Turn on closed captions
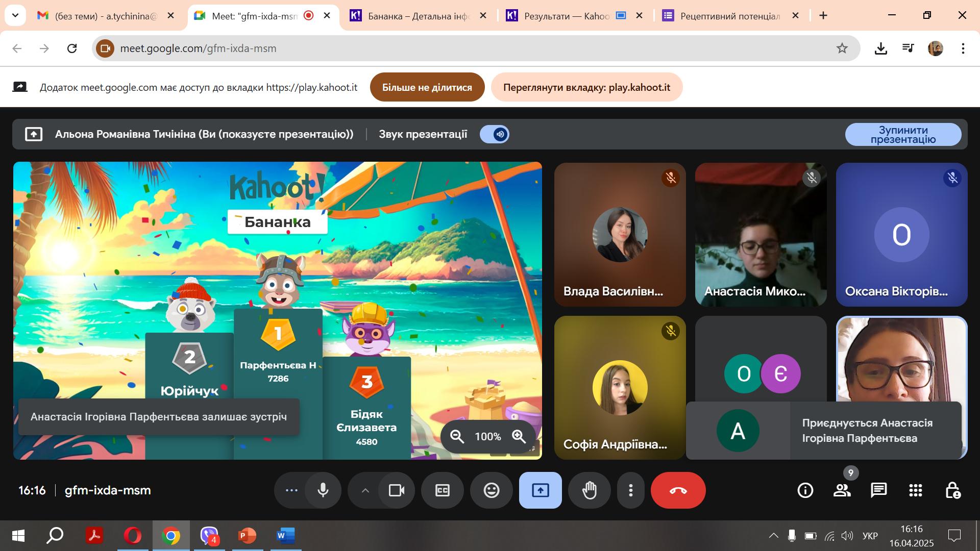The image size is (980, 551). [x=443, y=490]
